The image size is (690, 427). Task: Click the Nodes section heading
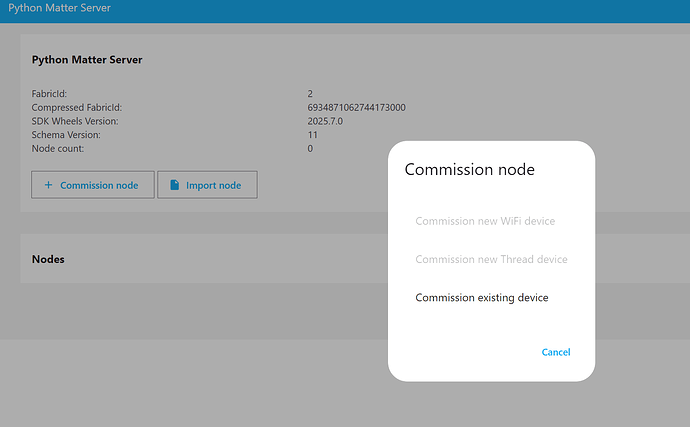pyautogui.click(x=48, y=259)
